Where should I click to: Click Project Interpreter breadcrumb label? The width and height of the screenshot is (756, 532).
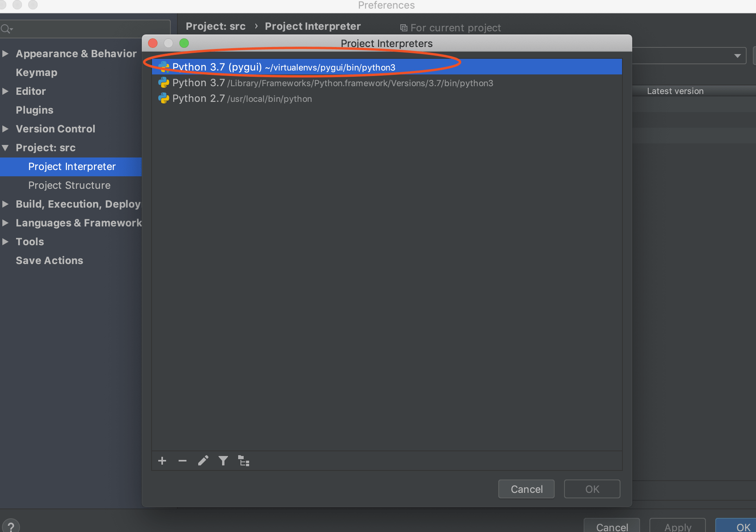coord(313,26)
